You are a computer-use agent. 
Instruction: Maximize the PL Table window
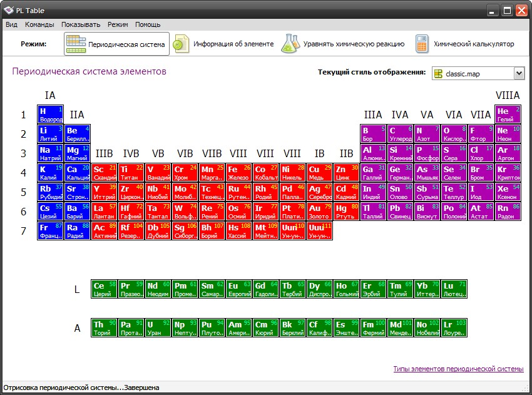click(x=506, y=10)
